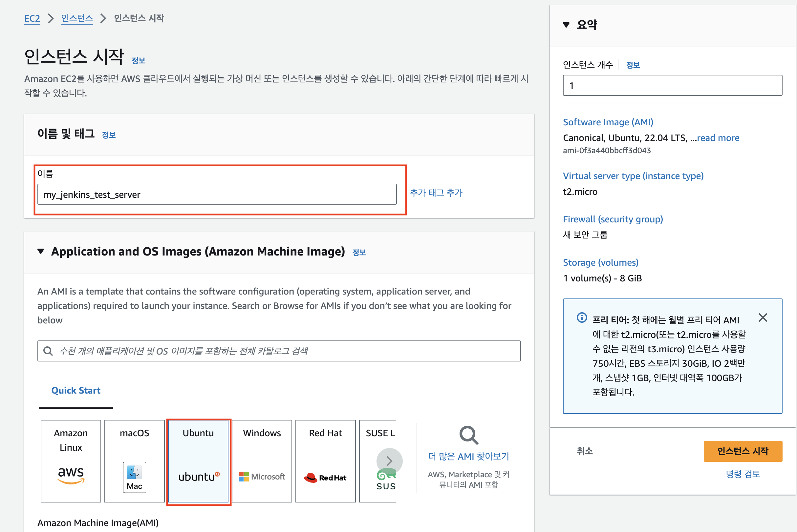Choose the Red Hat AMI tile
The height and width of the screenshot is (532, 797).
(x=325, y=460)
